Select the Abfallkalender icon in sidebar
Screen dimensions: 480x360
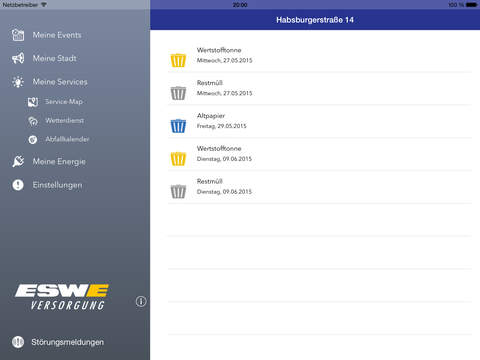tap(33, 140)
